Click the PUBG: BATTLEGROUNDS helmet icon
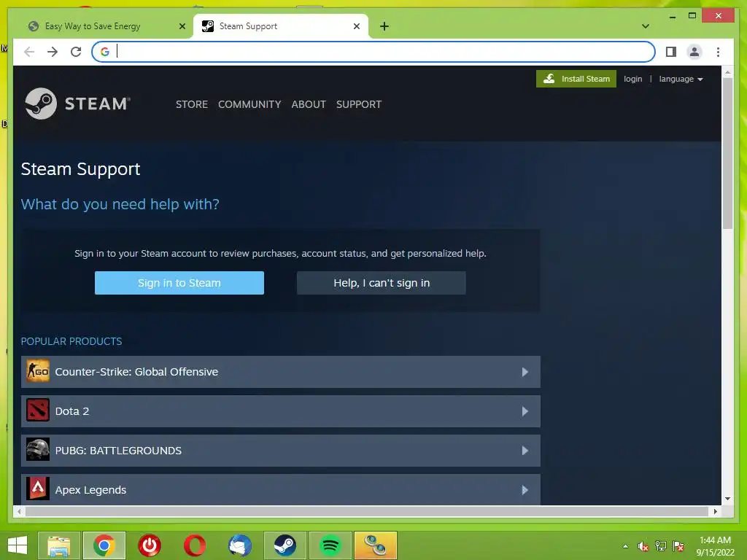Screen dimensions: 747x560 [38, 450]
